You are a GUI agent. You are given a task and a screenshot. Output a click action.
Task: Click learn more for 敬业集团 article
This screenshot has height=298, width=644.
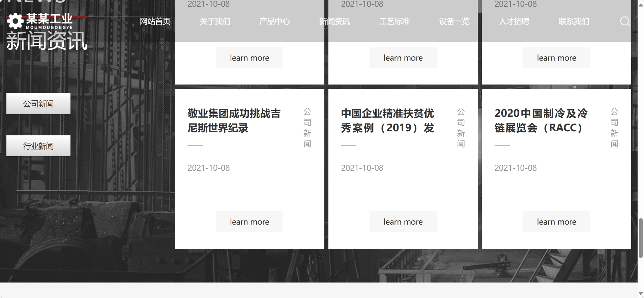point(250,222)
